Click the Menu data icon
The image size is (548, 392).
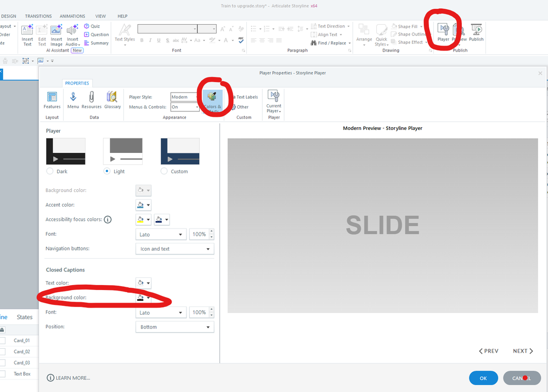point(73,100)
